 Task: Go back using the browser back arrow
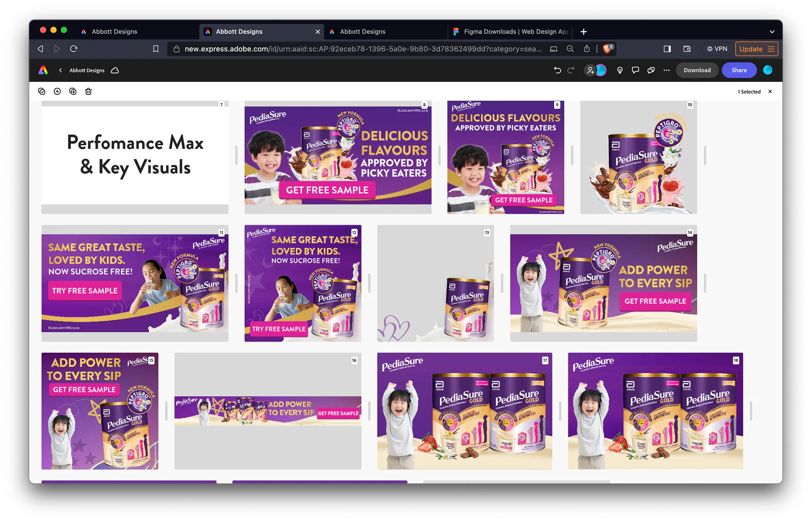click(40, 49)
